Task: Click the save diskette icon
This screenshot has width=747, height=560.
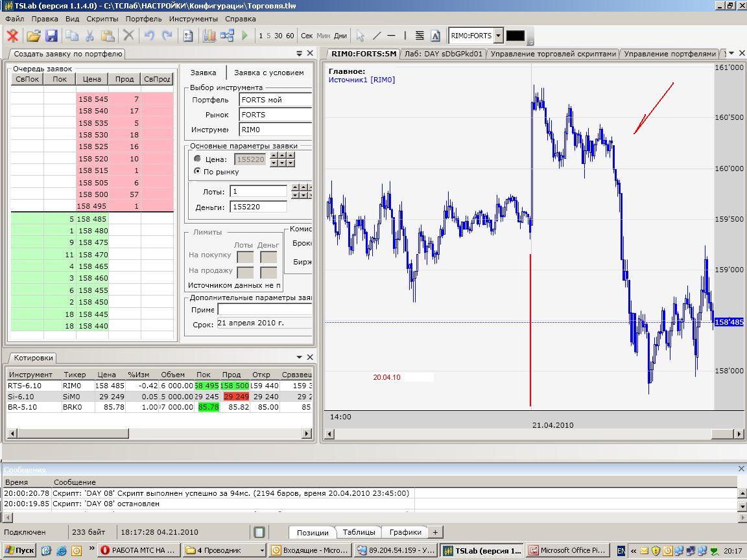Action: click(51, 36)
